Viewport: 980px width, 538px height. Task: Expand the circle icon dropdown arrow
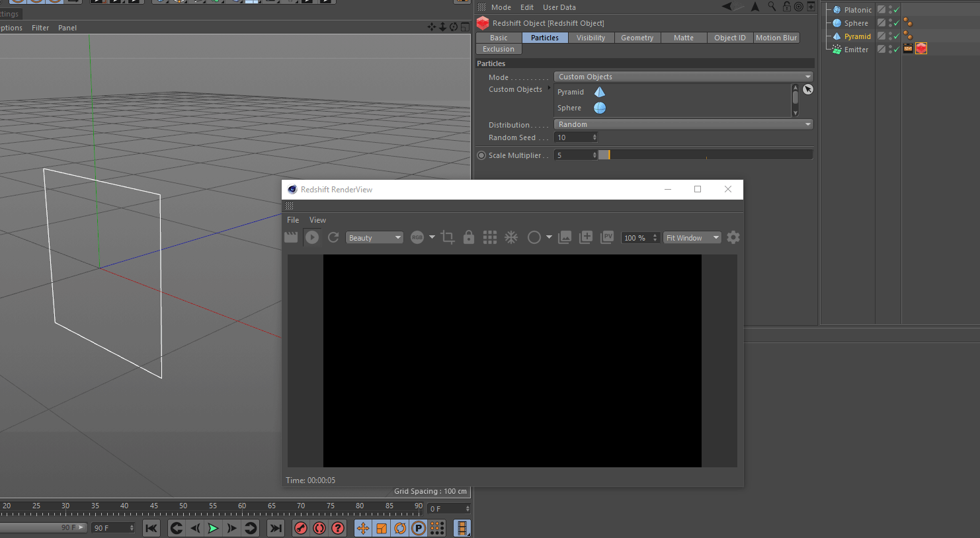coord(549,237)
